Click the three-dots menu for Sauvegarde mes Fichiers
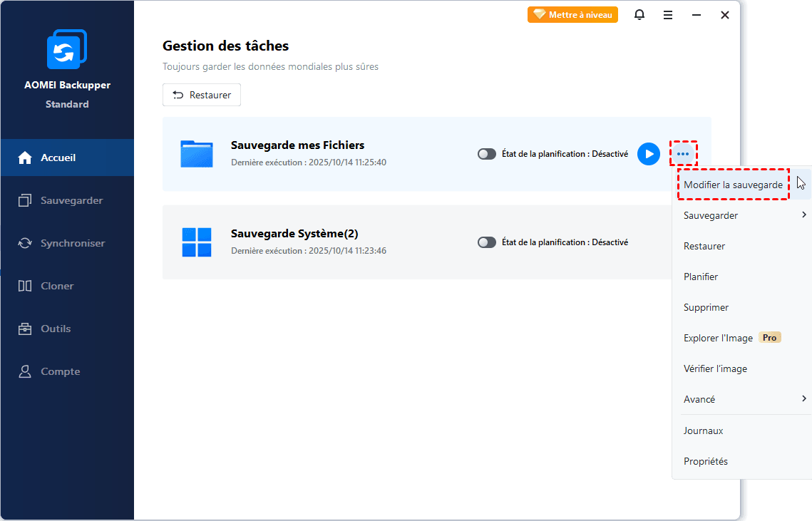 (683, 154)
